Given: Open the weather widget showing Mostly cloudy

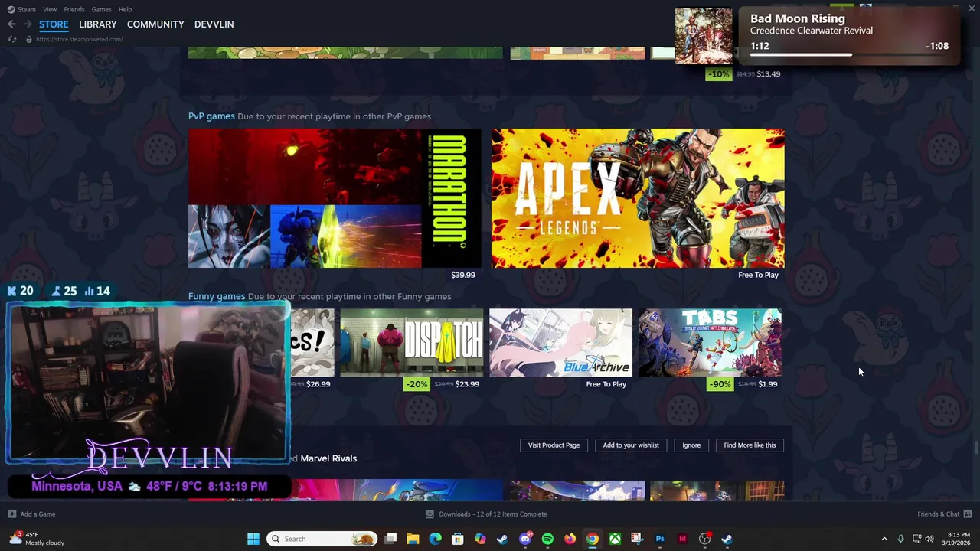Looking at the screenshot, I should point(36,539).
